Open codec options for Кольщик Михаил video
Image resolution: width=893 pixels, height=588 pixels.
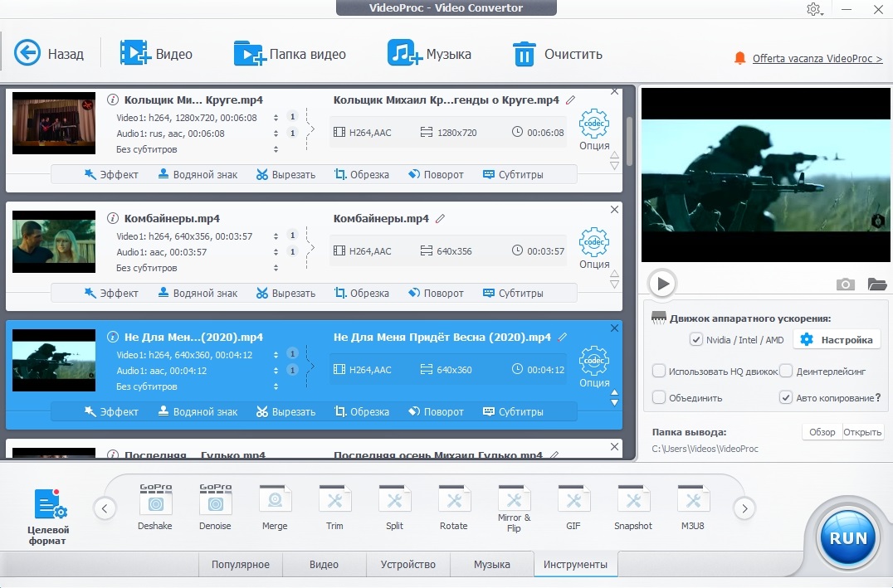pyautogui.click(x=594, y=129)
